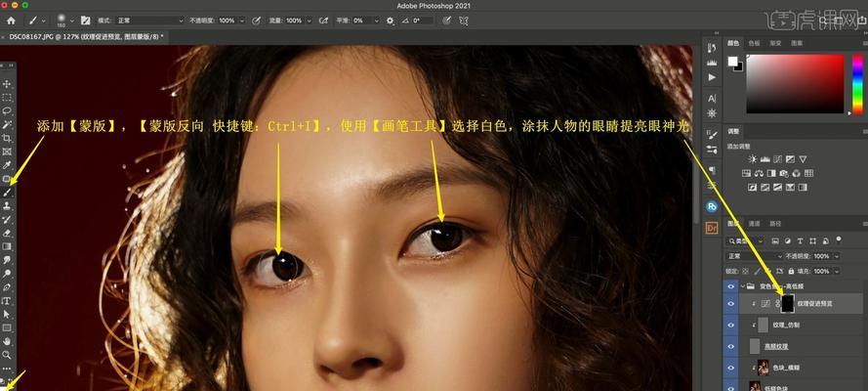Toggle lock all padlock icon

(x=791, y=272)
